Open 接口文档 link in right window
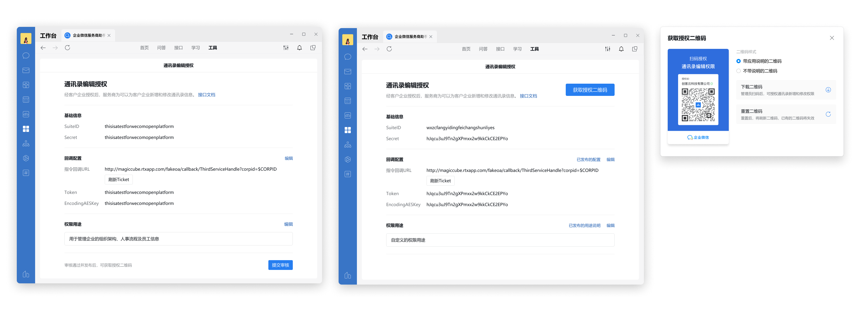The height and width of the screenshot is (309, 868). point(528,96)
